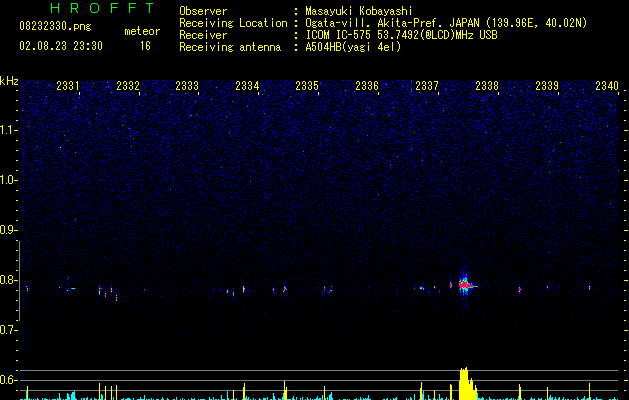Click the 'Receiving antenna' label
The image size is (629, 400).
tap(230, 47)
